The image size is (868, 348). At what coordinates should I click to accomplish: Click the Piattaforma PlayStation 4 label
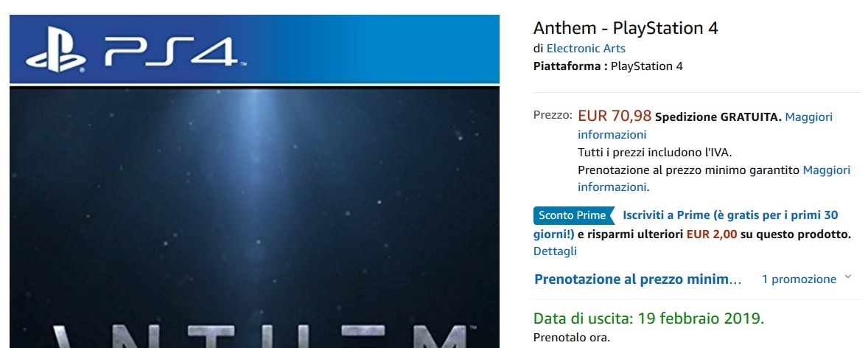pos(608,66)
